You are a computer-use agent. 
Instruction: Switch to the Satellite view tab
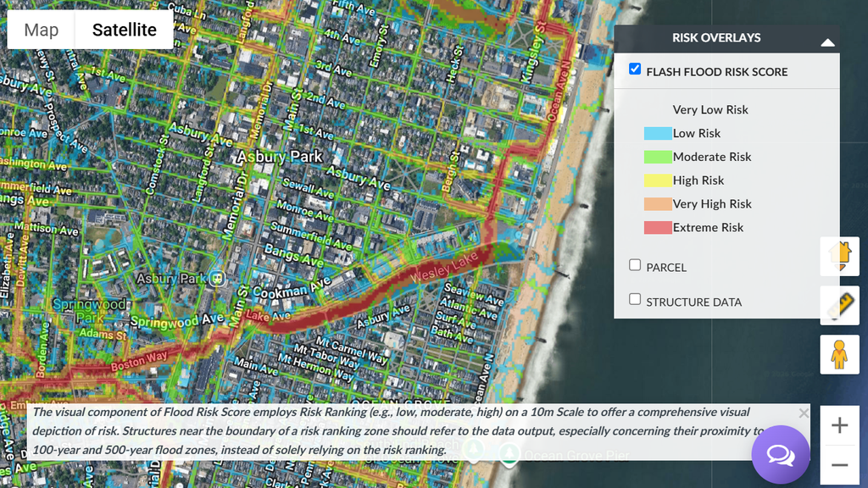pos(124,30)
